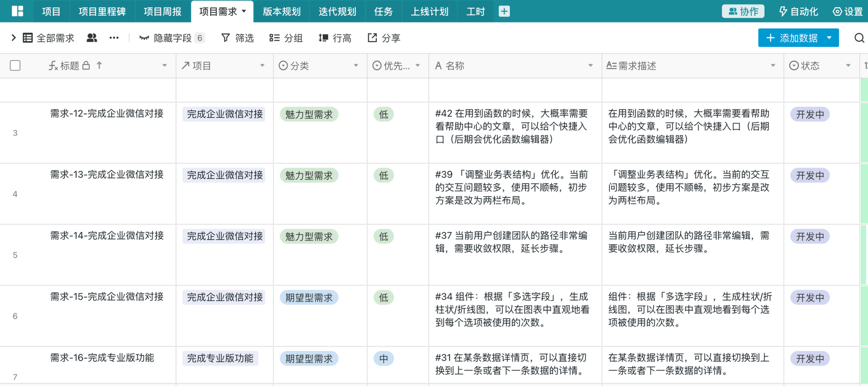Open the app grid icon at top left

(x=17, y=11)
